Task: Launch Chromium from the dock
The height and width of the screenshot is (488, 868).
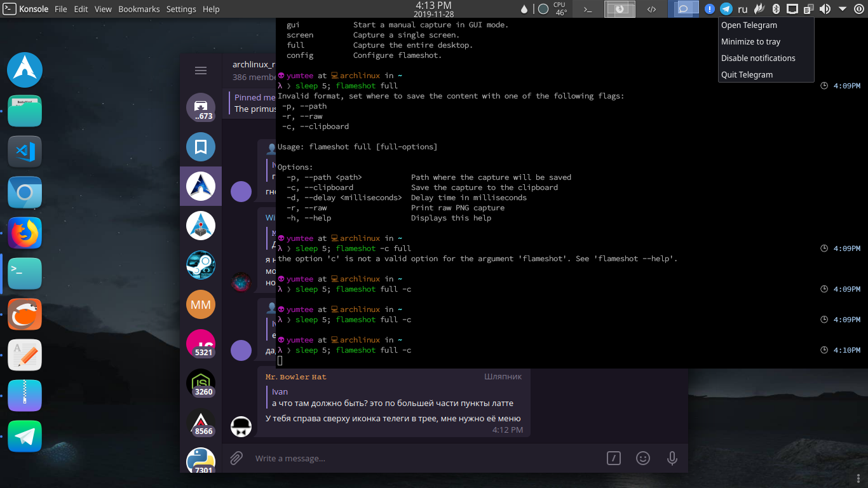Action: pos(25,193)
